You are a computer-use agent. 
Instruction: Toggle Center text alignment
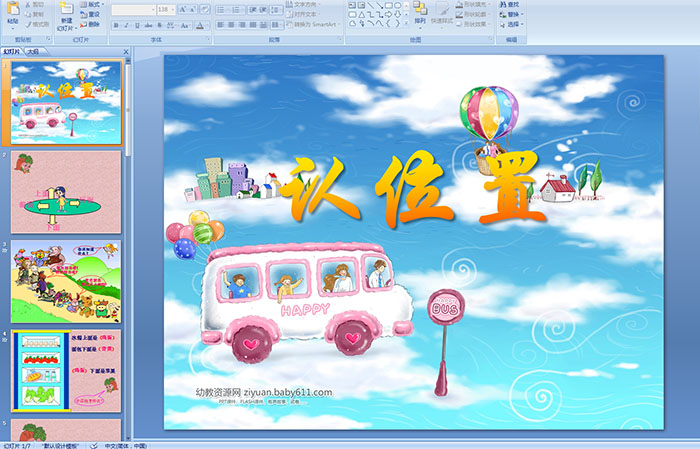tap(231, 25)
